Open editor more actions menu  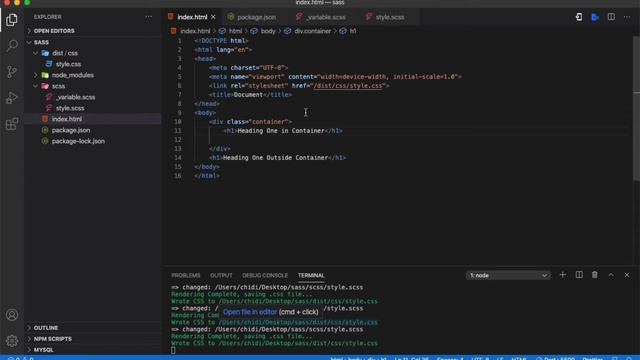[627, 17]
